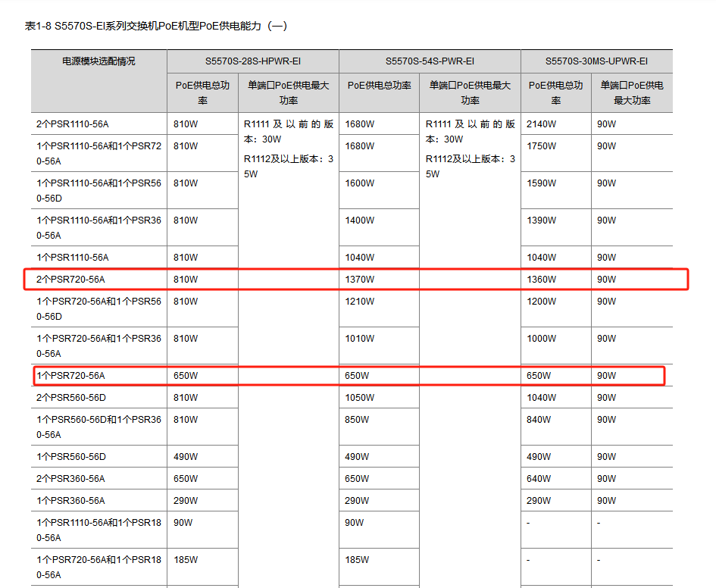716x588 pixels.
Task: Click 28S-HPWR R1111及以前的版本 30W note
Action: tap(289, 132)
